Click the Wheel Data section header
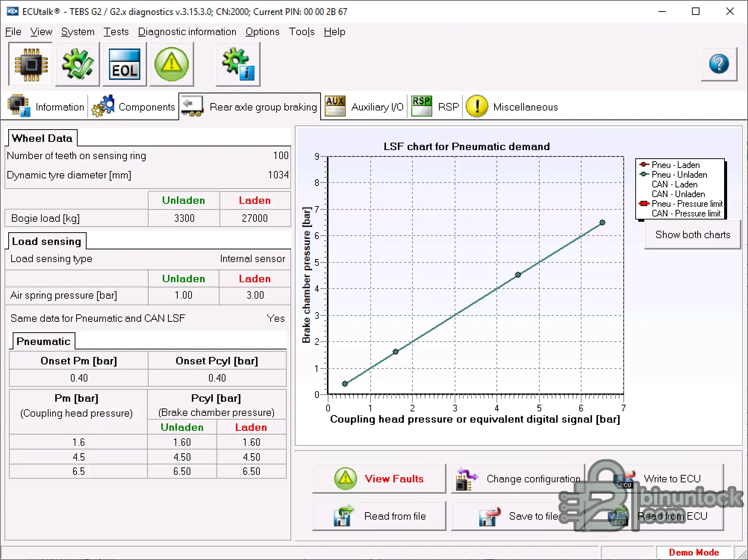 42,138
